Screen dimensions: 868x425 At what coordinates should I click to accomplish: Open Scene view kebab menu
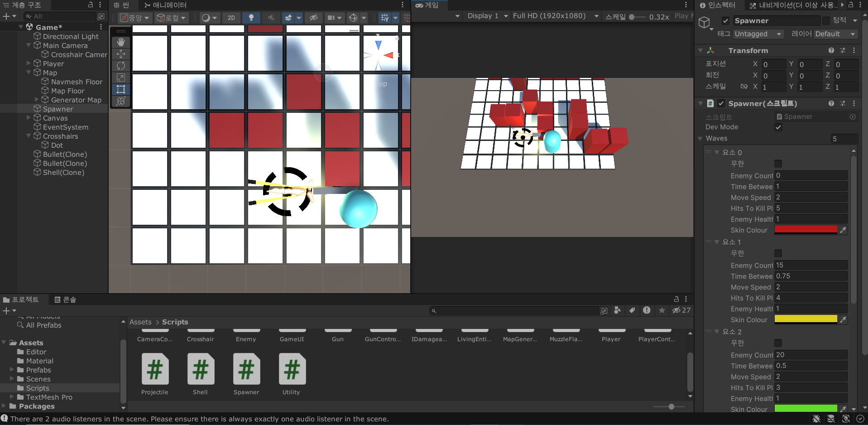pos(403,5)
